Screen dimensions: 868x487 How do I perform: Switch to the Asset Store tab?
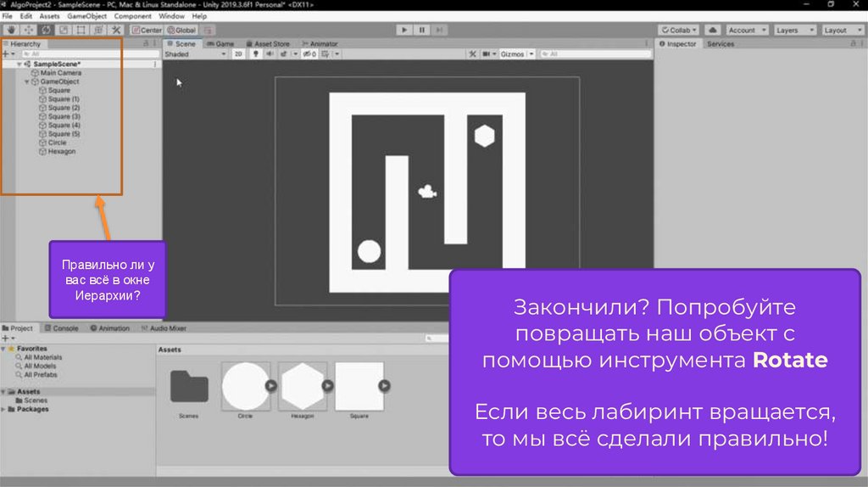[268, 44]
